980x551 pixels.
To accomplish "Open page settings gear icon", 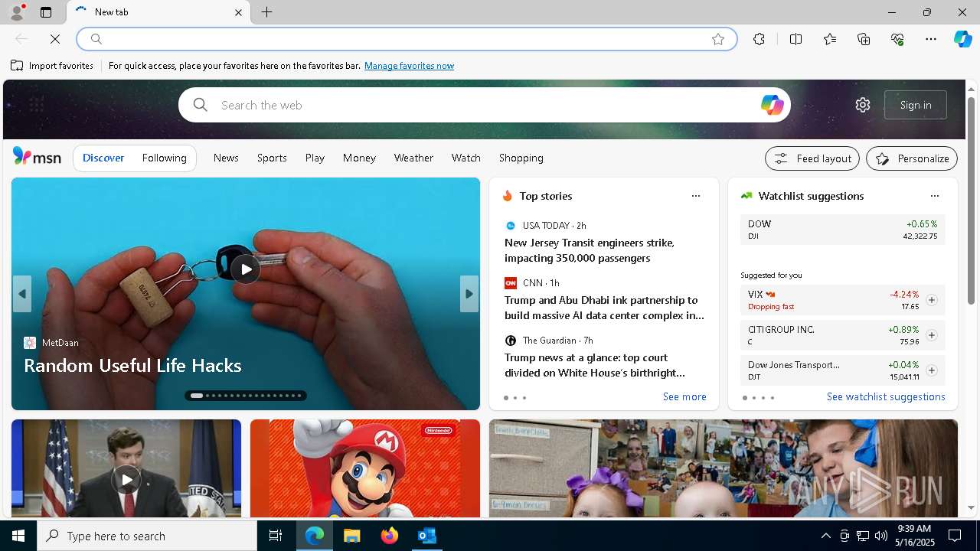I will (863, 105).
